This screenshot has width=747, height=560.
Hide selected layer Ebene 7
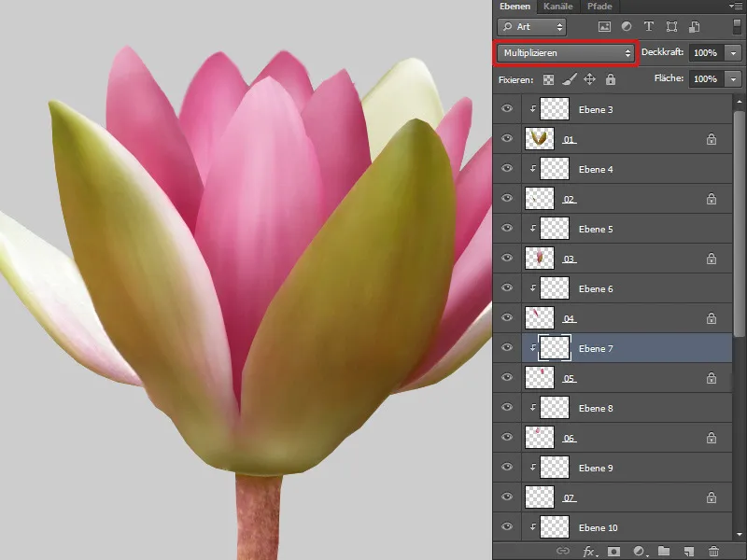click(x=507, y=347)
